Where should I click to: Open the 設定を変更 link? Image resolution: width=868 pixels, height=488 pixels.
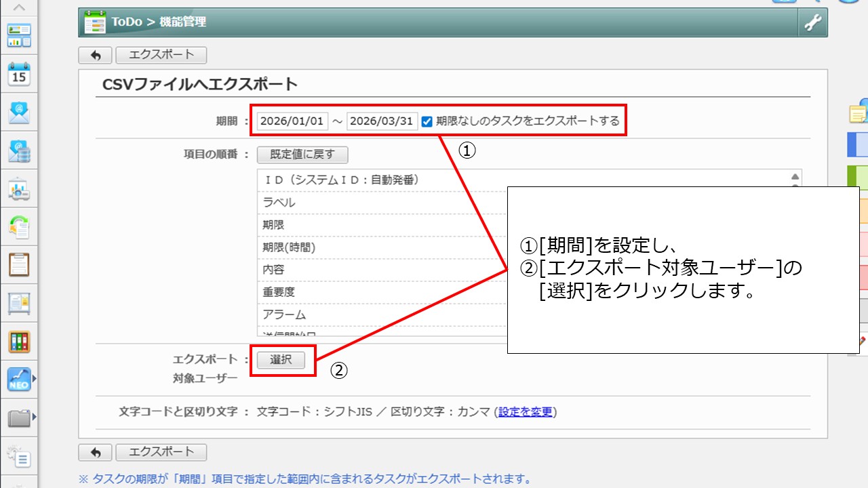coord(526,412)
